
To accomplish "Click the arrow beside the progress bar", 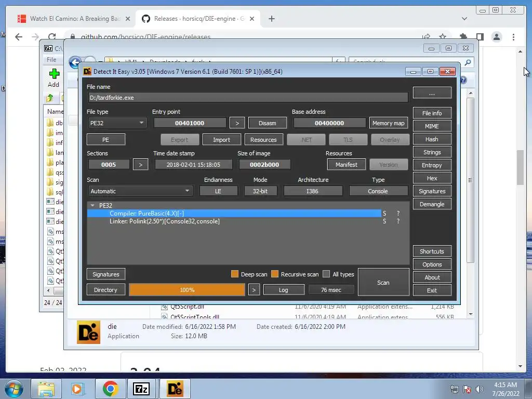I will (254, 290).
